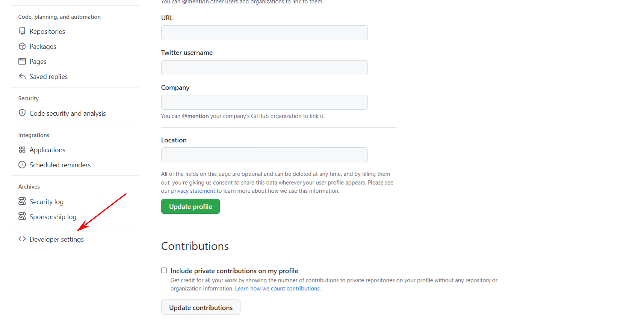This screenshot has height=328, width=644.
Task: Open the privacy statement link
Action: [193, 190]
